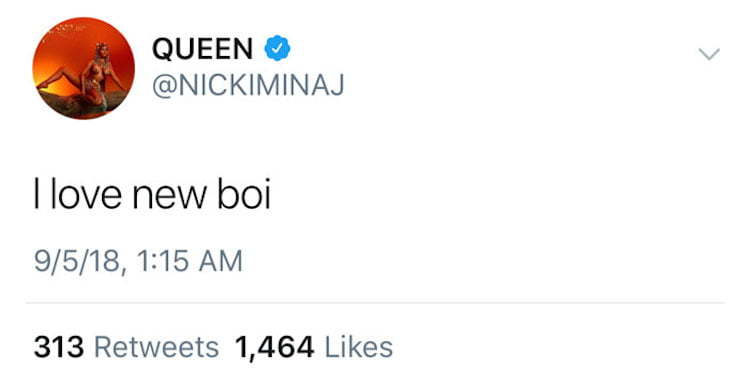Screen dimensions: 750x385
Task: View the 313 Retweets list
Action: click(x=126, y=347)
